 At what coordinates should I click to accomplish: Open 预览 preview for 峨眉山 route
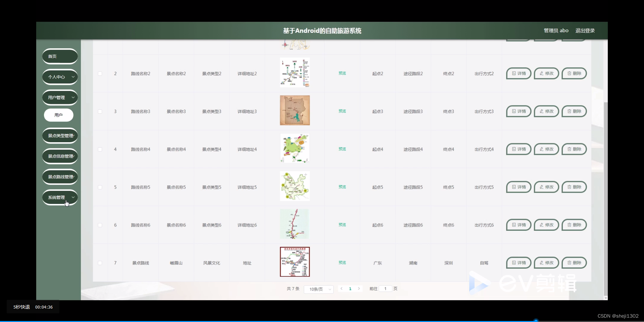pos(342,263)
